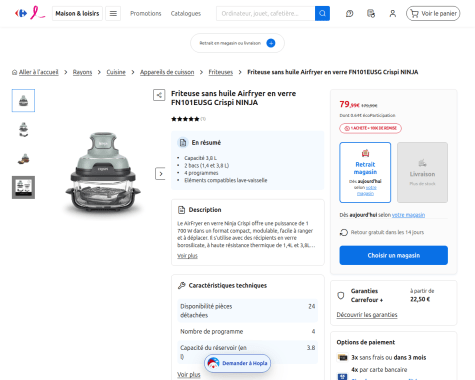Click Éléments compatibles lave-vaisselle bullet
This screenshot has width=475, height=380.
[226, 180]
